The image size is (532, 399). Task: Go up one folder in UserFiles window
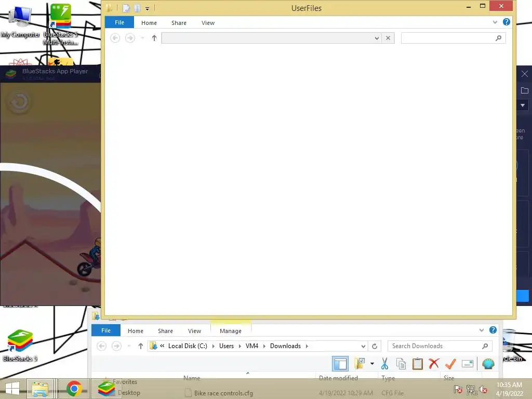click(x=154, y=38)
